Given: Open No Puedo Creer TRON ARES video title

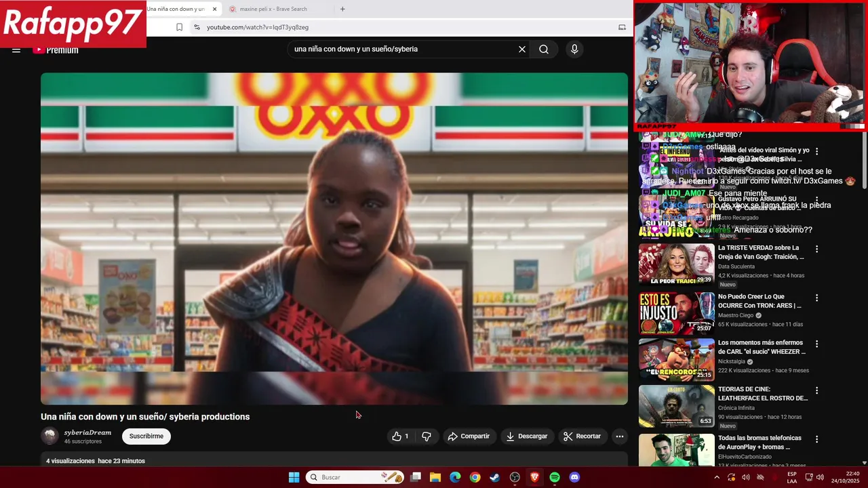Looking at the screenshot, I should (759, 301).
